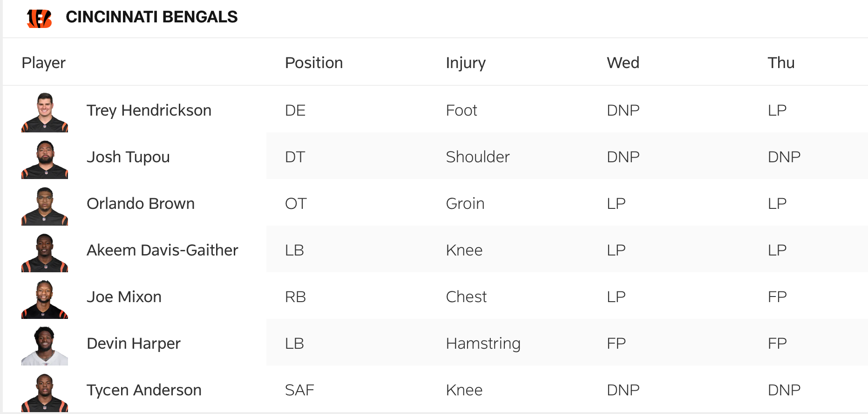Click Orlando Brown's player headshot
This screenshot has height=414, width=868.
[x=45, y=206]
